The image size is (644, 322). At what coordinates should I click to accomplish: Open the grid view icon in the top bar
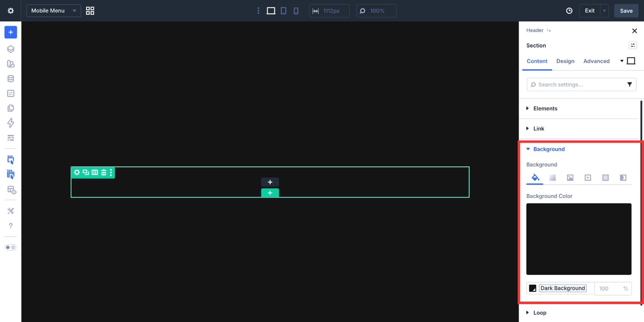(90, 11)
